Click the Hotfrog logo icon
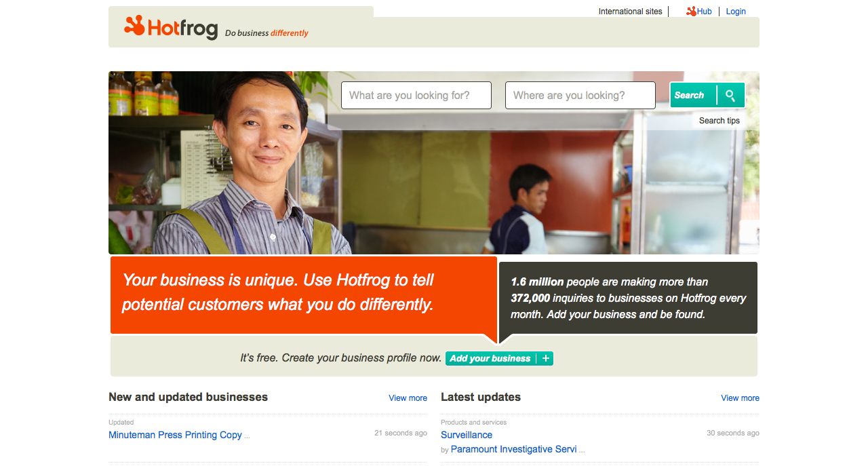The width and height of the screenshot is (868, 466). coord(134,26)
